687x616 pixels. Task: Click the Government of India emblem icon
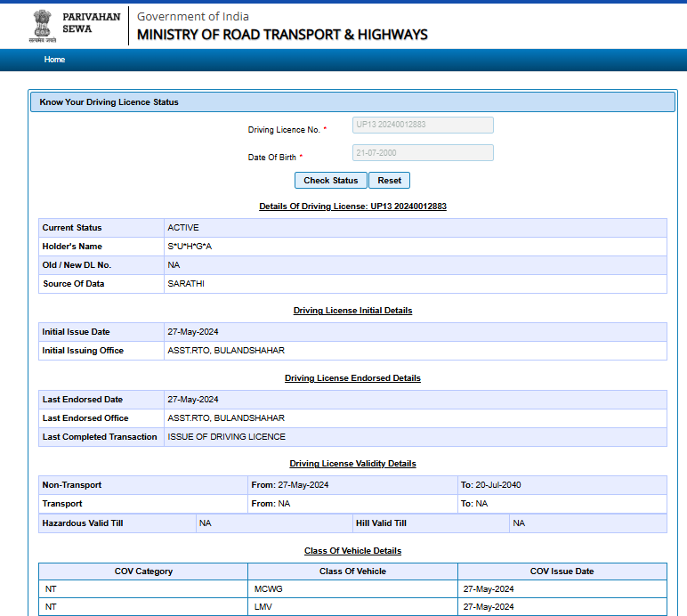click(x=42, y=26)
